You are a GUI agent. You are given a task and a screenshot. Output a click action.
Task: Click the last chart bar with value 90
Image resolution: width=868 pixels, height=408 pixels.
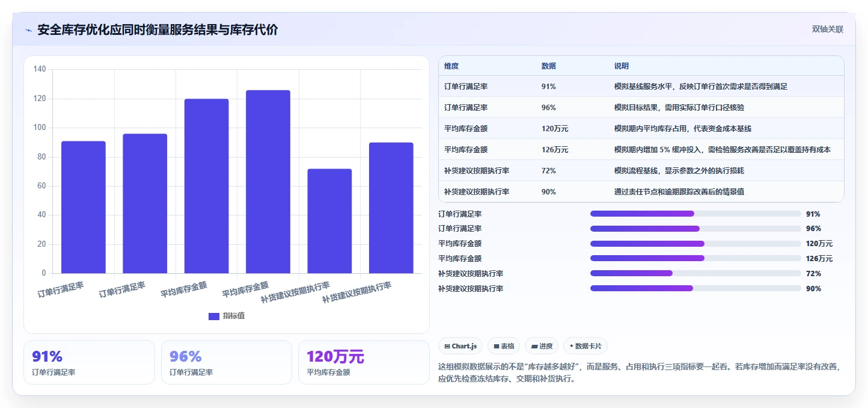click(x=391, y=208)
